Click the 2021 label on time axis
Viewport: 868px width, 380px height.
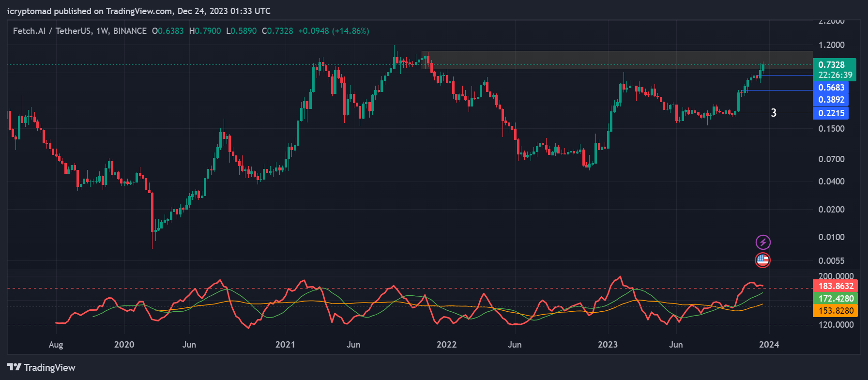pos(285,345)
